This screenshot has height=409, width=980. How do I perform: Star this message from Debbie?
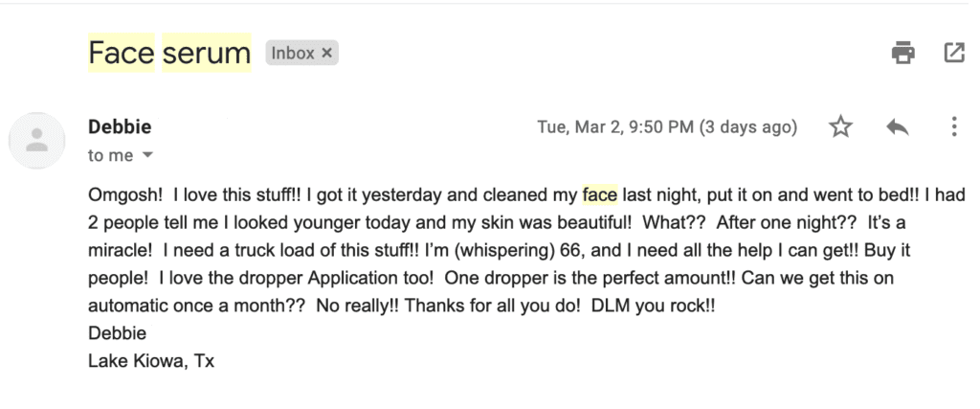[840, 127]
